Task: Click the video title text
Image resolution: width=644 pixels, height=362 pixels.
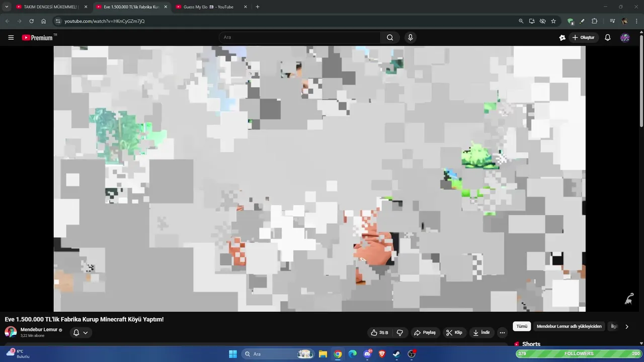Action: (x=84, y=319)
